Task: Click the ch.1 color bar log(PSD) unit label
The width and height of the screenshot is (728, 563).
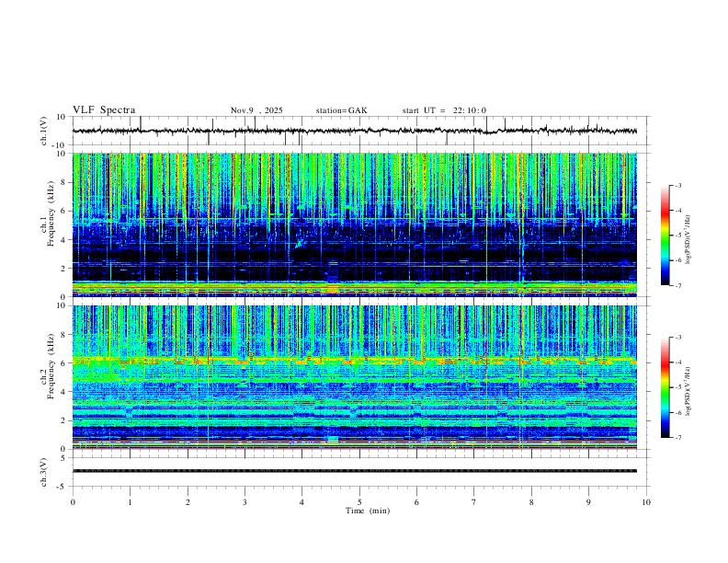Action: pyautogui.click(x=688, y=240)
